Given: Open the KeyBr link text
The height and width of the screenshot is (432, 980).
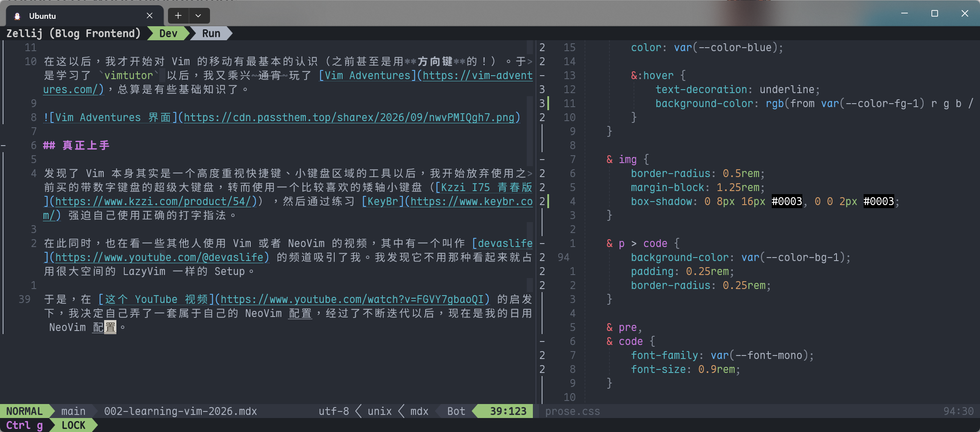Looking at the screenshot, I should [x=382, y=201].
